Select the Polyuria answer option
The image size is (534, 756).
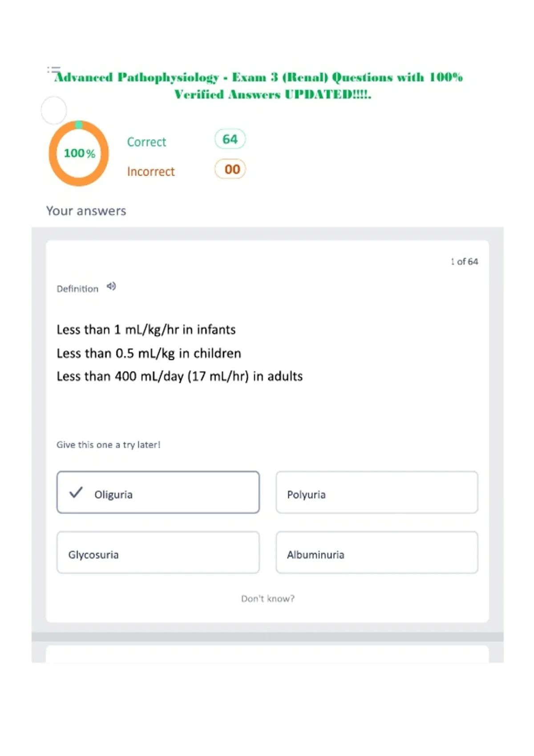377,492
